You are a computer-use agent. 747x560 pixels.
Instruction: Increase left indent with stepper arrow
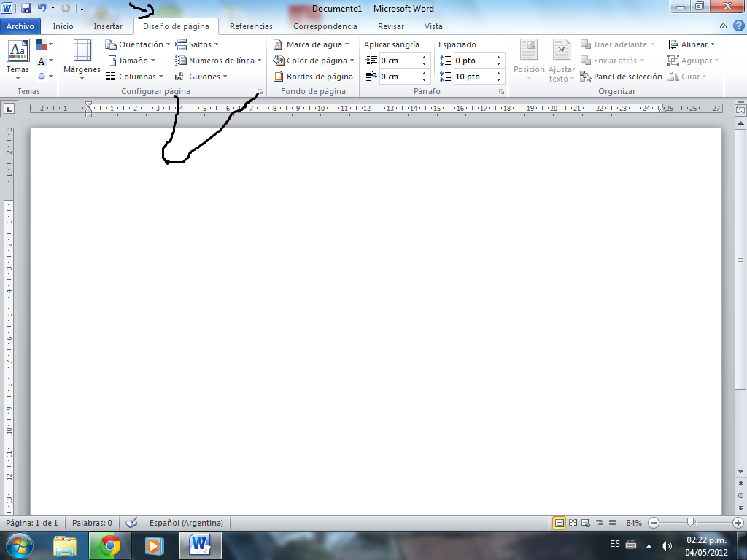tap(424, 58)
